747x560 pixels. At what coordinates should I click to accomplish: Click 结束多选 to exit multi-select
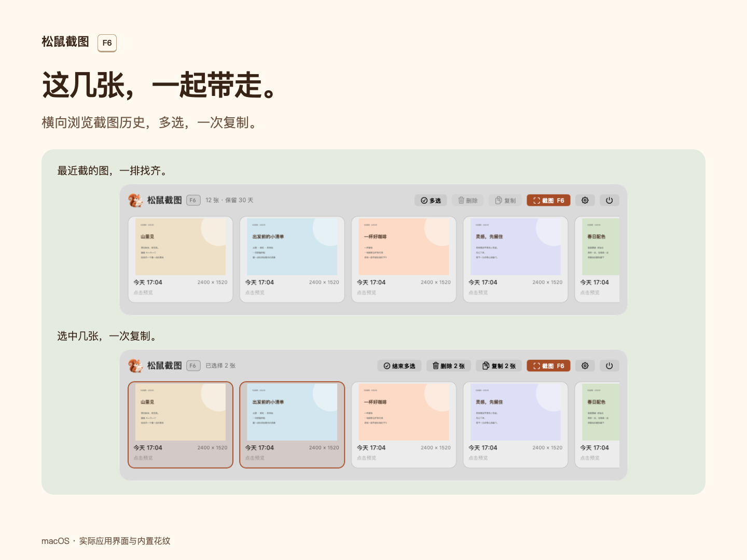pos(399,366)
